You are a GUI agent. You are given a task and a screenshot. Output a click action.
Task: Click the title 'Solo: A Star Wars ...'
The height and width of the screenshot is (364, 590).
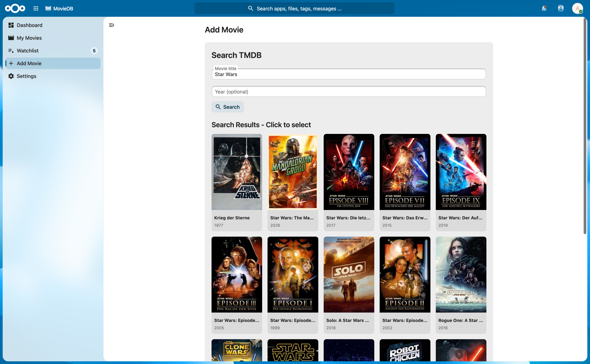pyautogui.click(x=348, y=320)
